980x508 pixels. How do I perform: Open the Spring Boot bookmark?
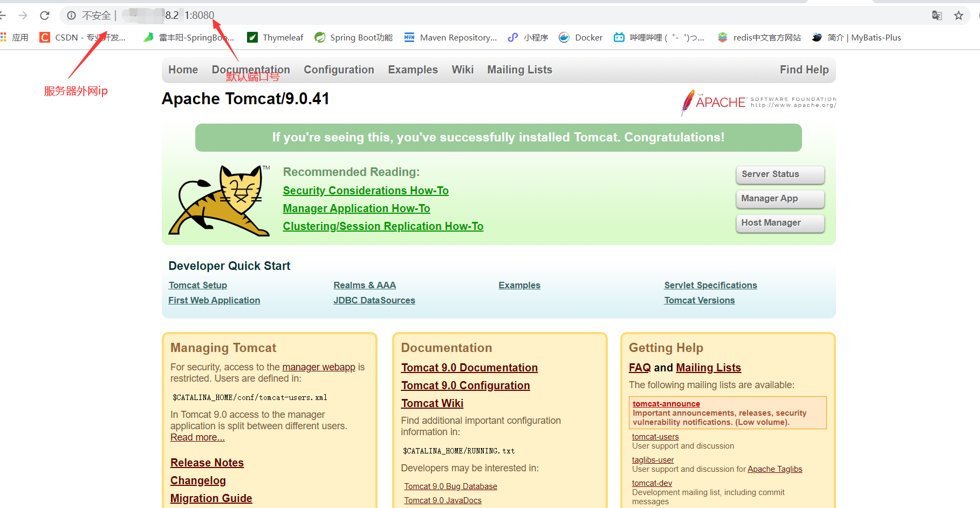click(x=354, y=37)
